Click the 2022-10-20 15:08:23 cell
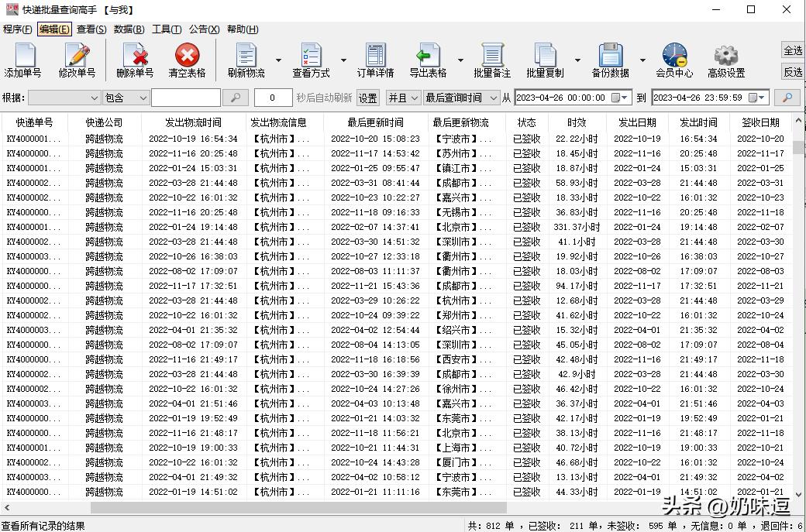 tap(375, 139)
